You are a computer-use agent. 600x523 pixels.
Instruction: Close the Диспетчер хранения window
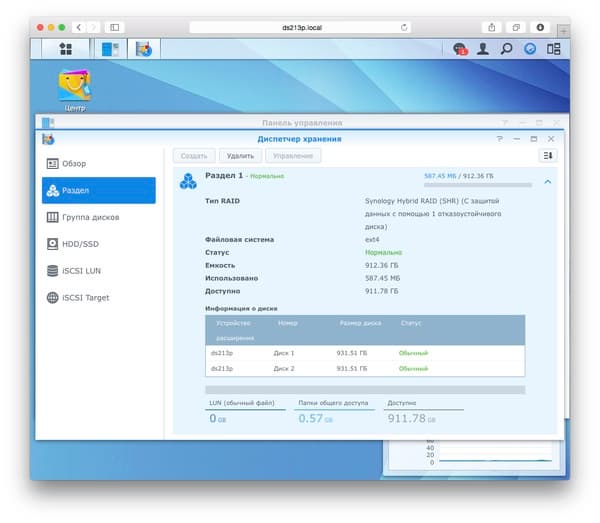(x=551, y=139)
